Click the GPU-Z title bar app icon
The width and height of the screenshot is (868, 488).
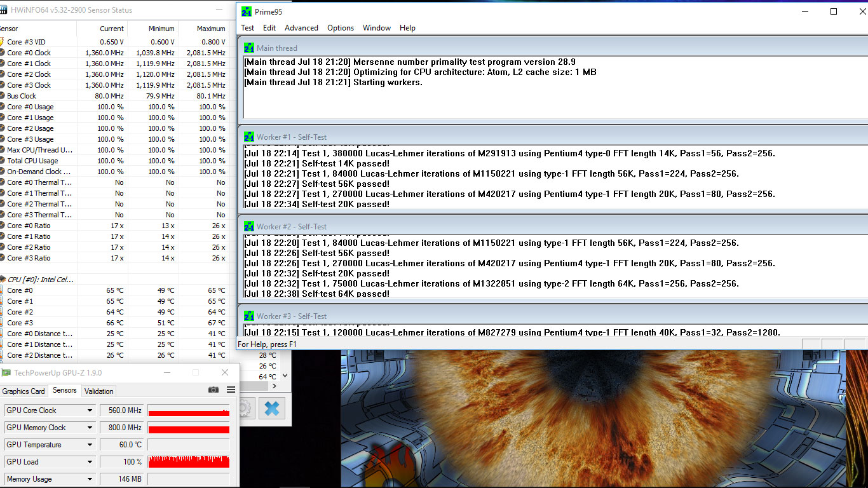coord(6,372)
